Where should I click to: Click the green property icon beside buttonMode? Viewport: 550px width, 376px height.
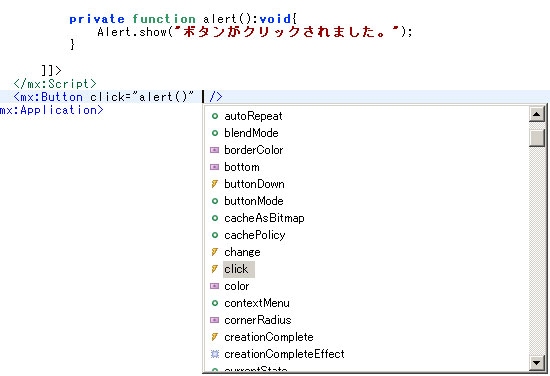215,201
